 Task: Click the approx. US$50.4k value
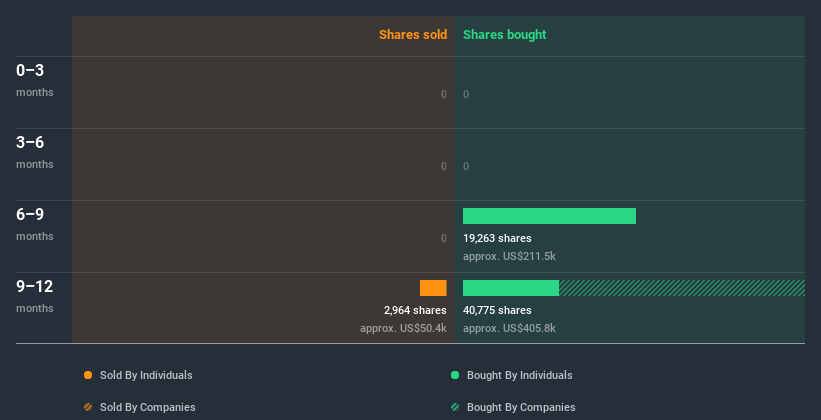tap(403, 328)
